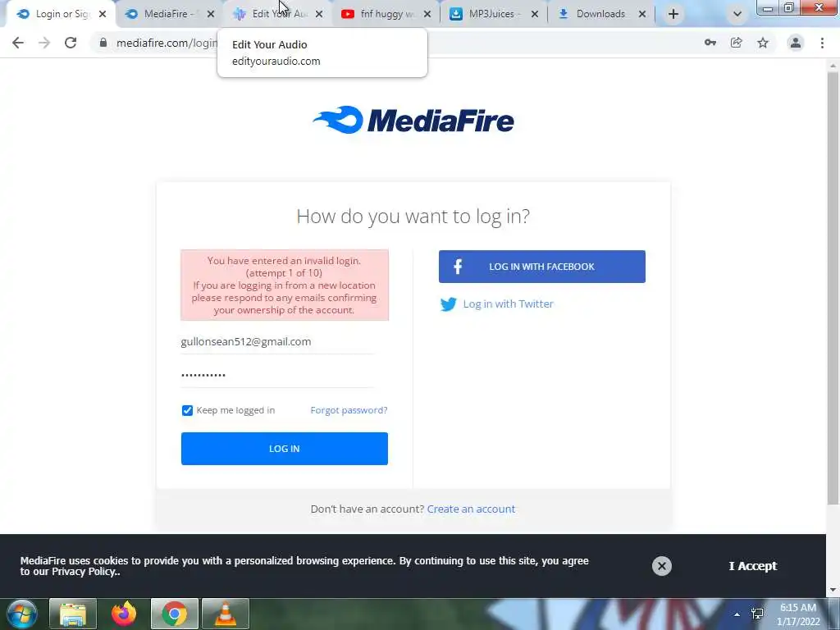Uncheck the Keep me logged in checkbox

pos(187,410)
